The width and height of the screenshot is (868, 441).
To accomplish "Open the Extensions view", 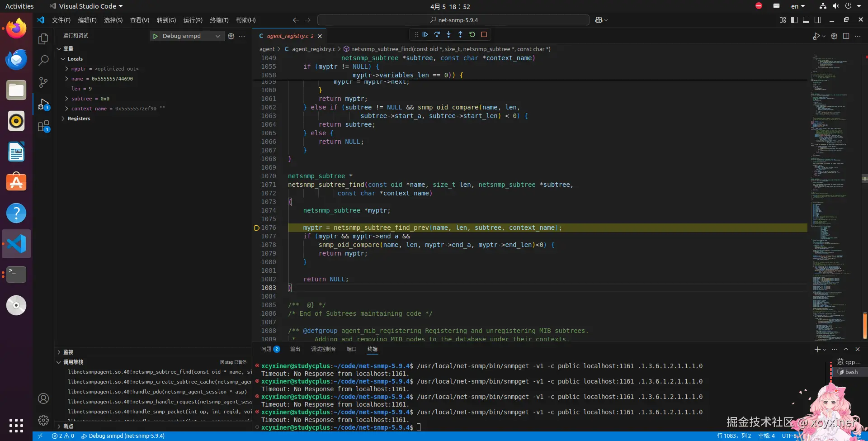I will click(43, 126).
